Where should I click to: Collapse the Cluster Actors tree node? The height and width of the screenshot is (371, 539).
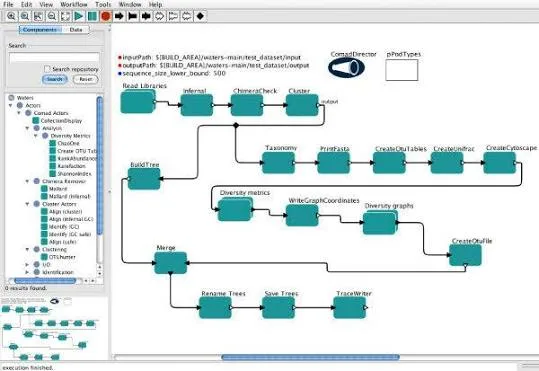tap(27, 204)
